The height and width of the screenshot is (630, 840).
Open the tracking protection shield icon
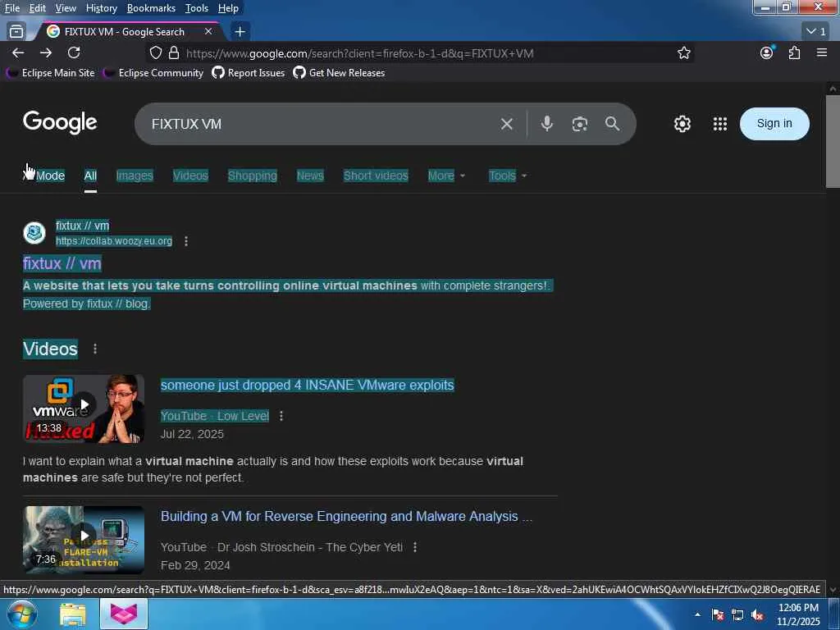pos(155,52)
